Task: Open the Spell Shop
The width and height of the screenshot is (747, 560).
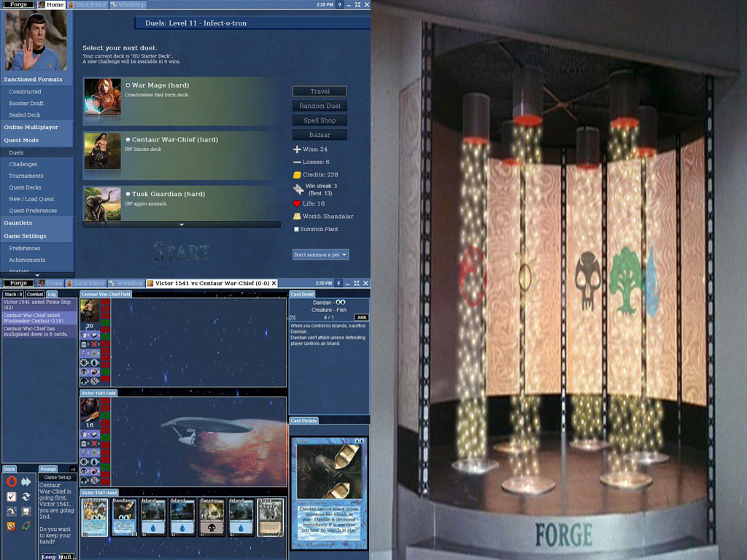Action: 320,120
